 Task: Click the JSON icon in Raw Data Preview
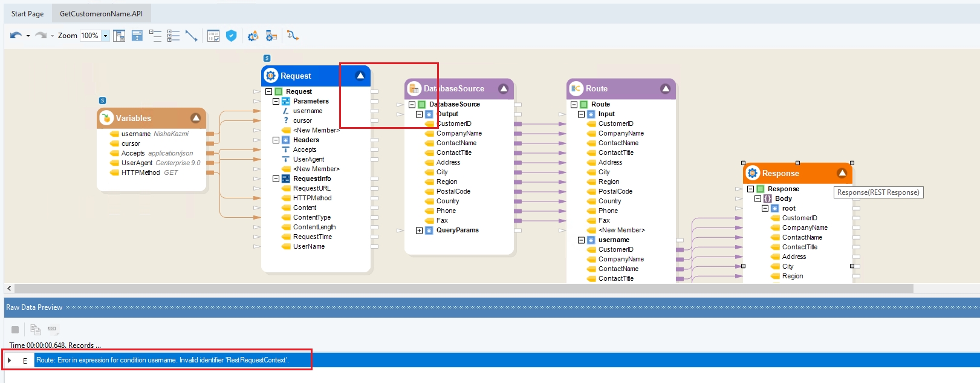click(53, 330)
